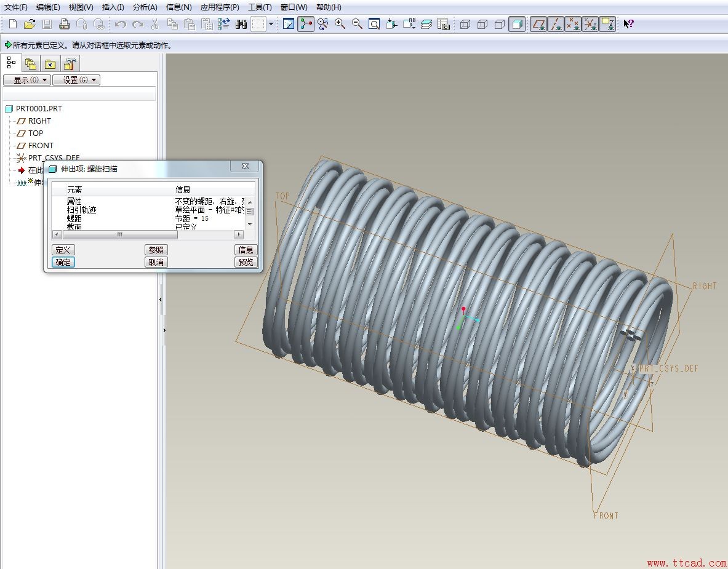Toggle coordinate systems display
The image size is (728, 569).
point(590,24)
